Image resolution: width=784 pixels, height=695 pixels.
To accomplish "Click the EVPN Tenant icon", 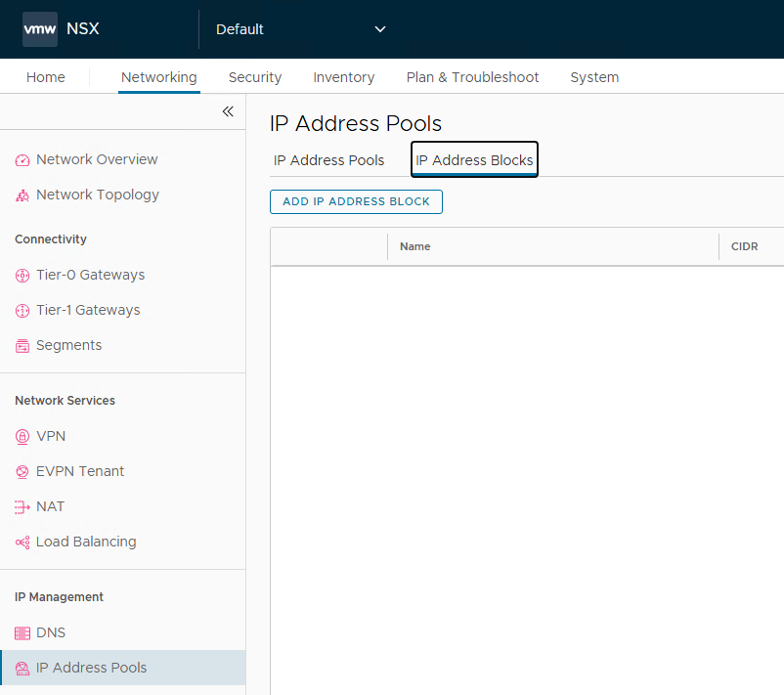I will point(22,472).
